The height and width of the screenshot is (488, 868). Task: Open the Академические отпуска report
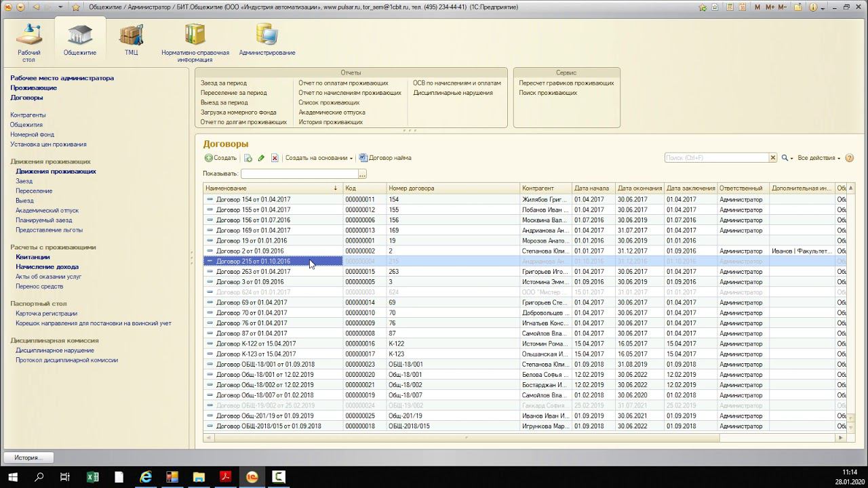[332, 113]
